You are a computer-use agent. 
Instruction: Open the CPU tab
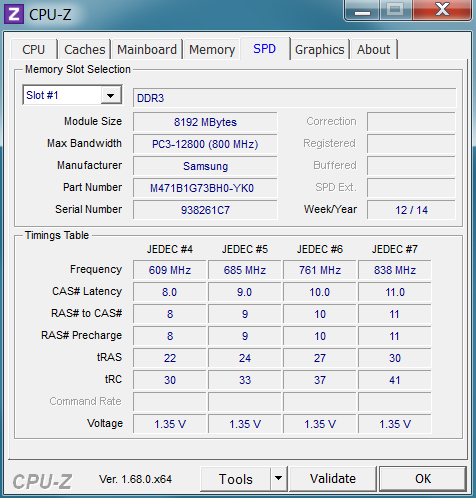pyautogui.click(x=34, y=50)
